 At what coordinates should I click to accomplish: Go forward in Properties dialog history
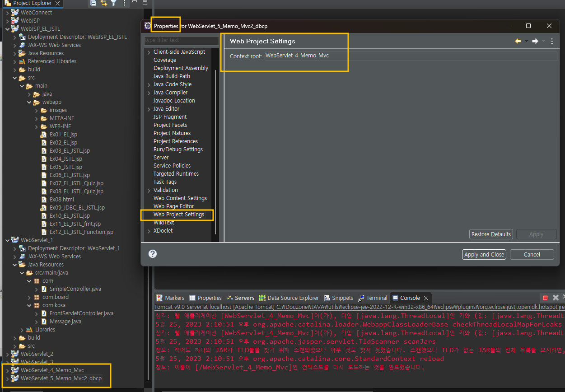535,41
